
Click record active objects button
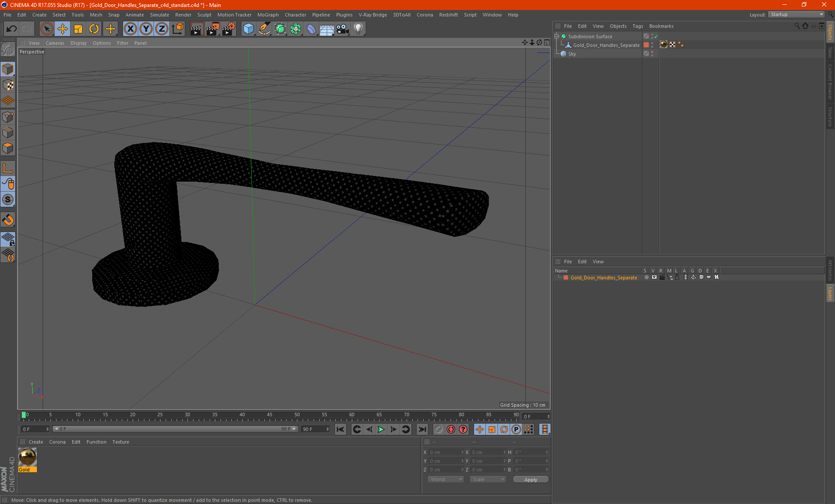click(439, 429)
